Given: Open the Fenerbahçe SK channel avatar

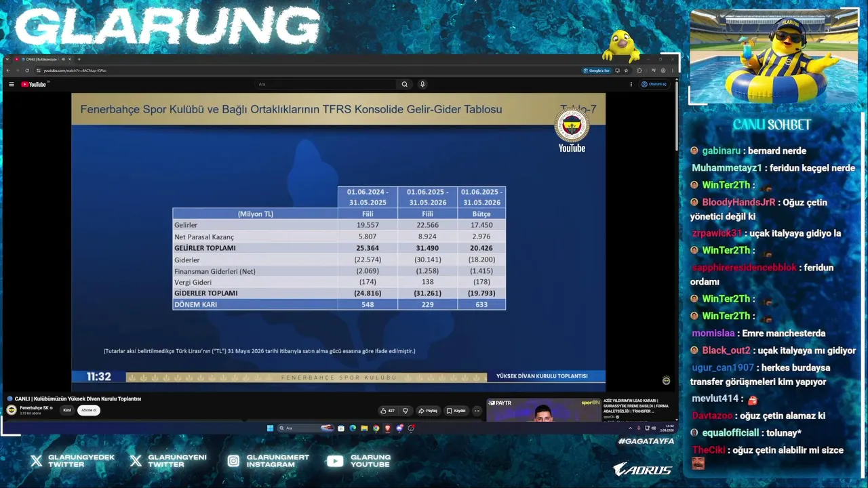Looking at the screenshot, I should point(12,410).
